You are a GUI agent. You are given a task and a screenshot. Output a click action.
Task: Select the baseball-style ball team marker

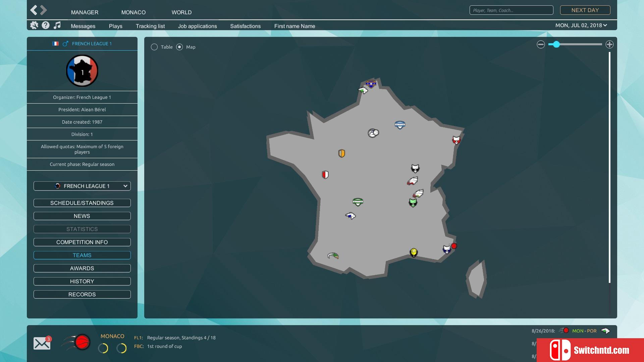[373, 133]
